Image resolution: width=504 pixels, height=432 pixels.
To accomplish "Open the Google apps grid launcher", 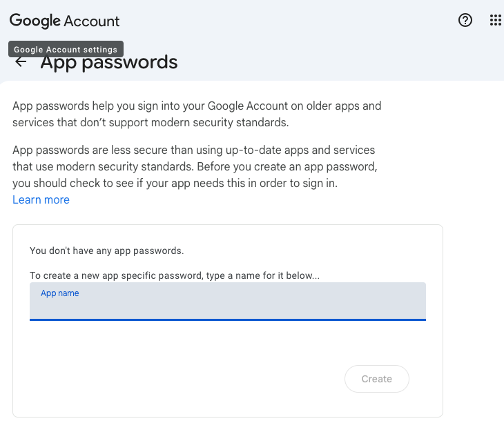I will (x=495, y=20).
